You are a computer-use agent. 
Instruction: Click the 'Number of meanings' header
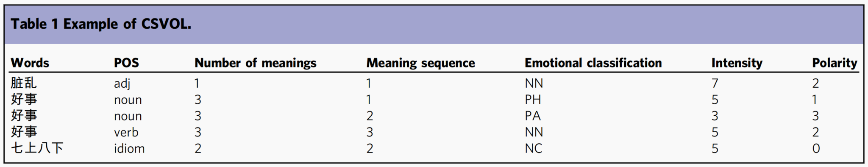(255, 63)
